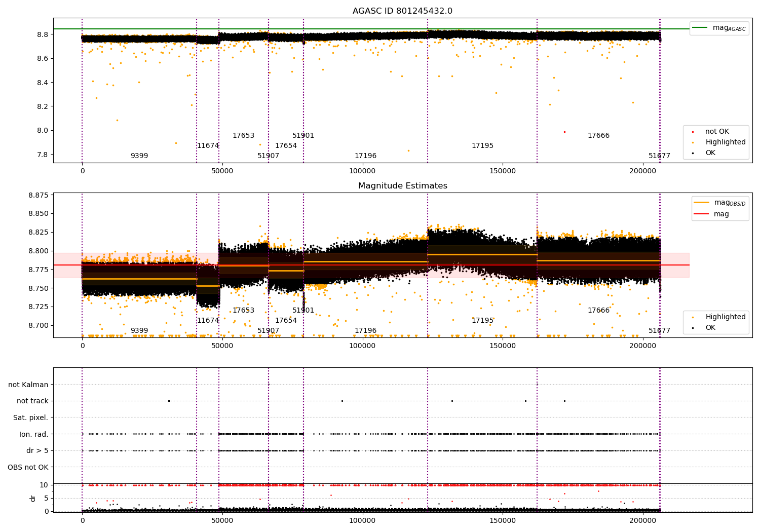Image resolution: width=760 pixels, height=532 pixels.
Task: Click the 8.4 y-axis tick label
Action: [x=43, y=83]
